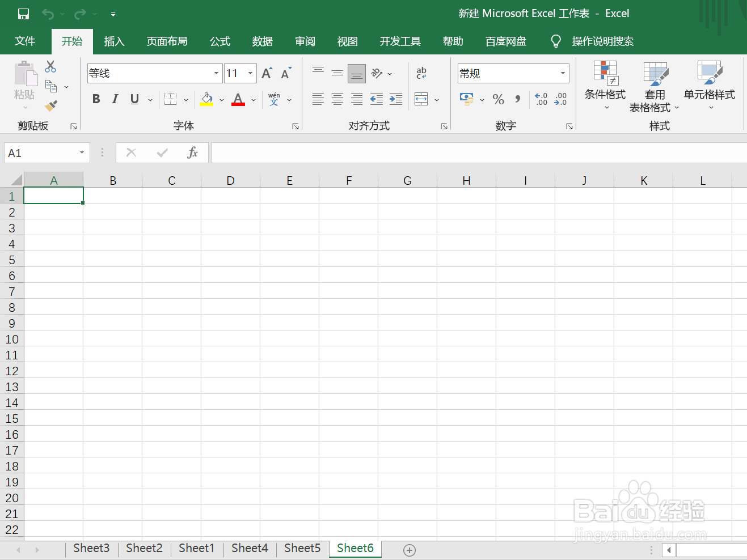Switch to the 插入 ribbon tab
The image size is (747, 560).
pos(114,41)
